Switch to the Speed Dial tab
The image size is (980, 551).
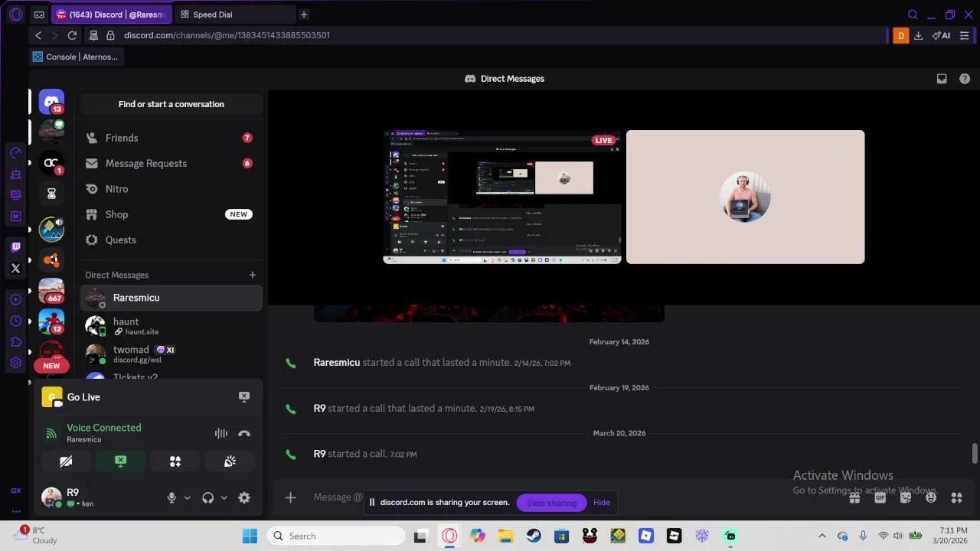234,15
